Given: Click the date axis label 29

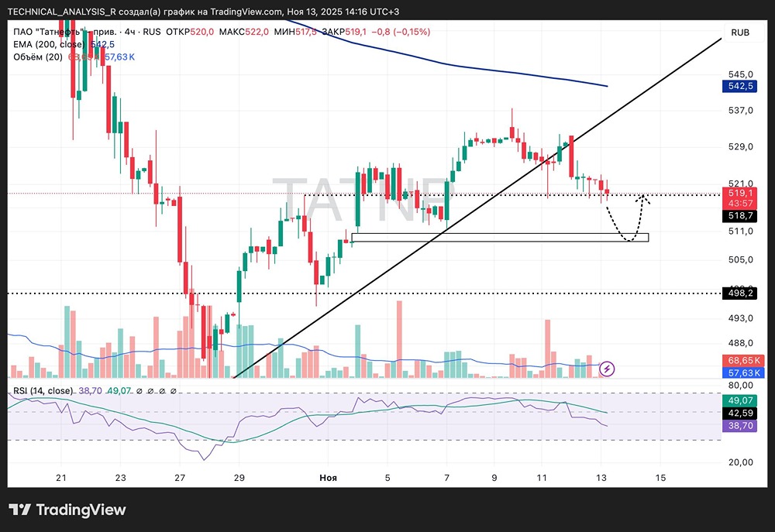Looking at the screenshot, I should tap(239, 478).
